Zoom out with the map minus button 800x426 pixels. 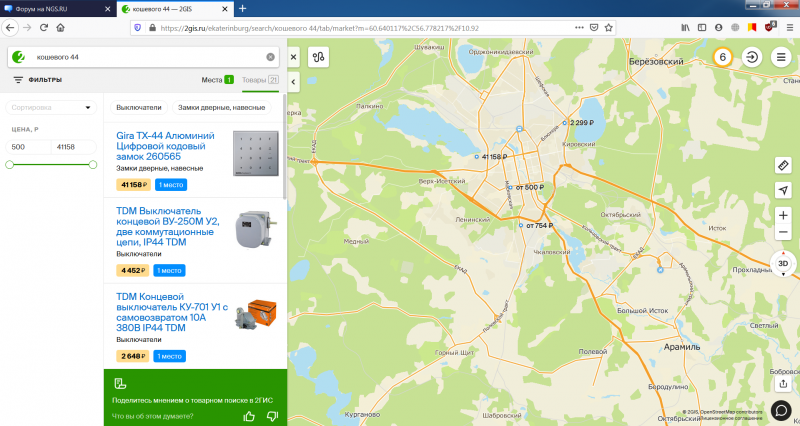pyautogui.click(x=783, y=232)
